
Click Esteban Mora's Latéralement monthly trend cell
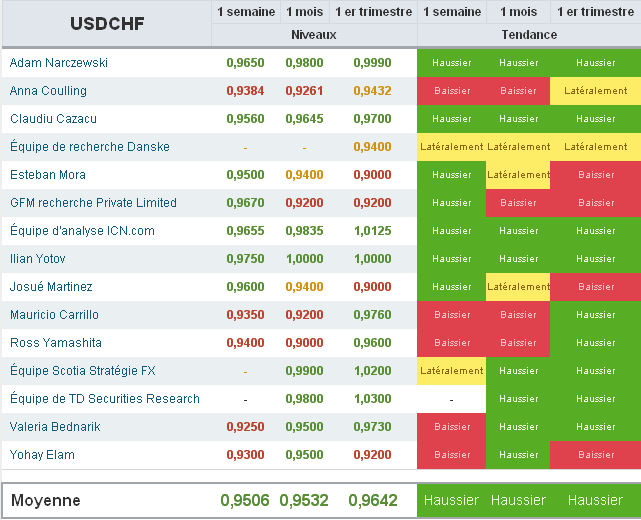click(x=518, y=175)
